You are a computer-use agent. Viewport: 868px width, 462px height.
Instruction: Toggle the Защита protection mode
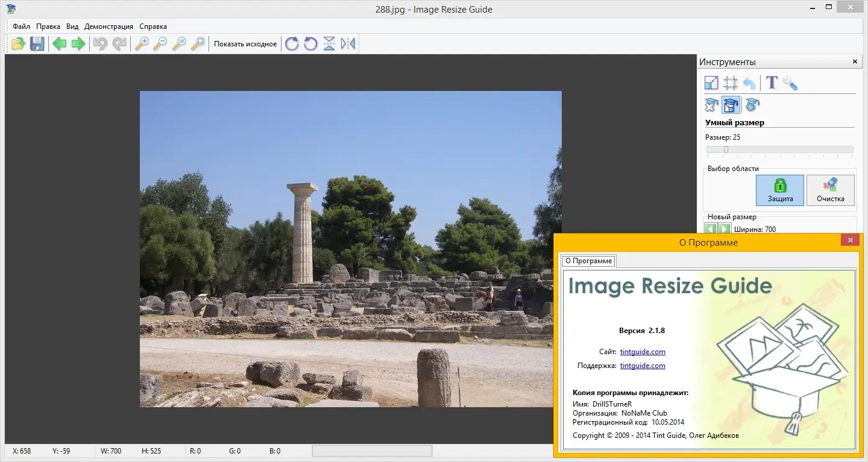[x=780, y=190]
